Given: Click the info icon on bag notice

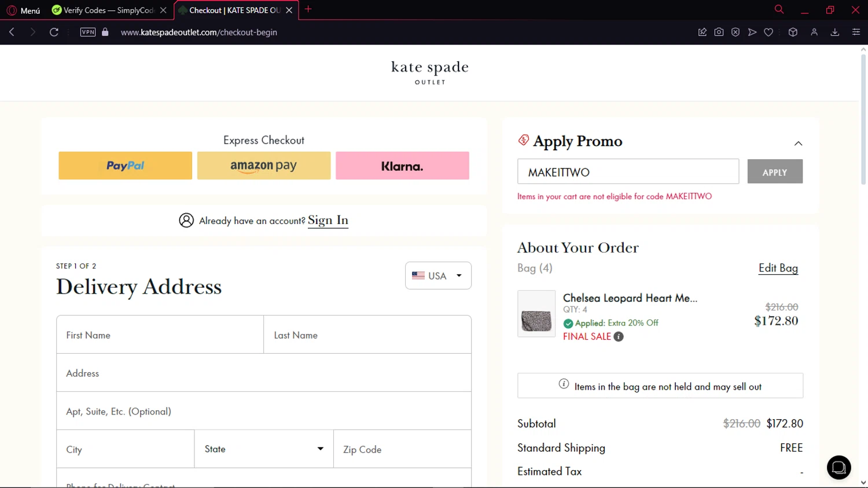Looking at the screenshot, I should pyautogui.click(x=564, y=384).
